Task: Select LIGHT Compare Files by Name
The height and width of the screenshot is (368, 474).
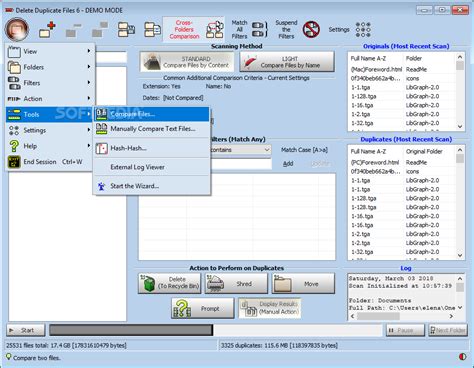Action: point(287,62)
